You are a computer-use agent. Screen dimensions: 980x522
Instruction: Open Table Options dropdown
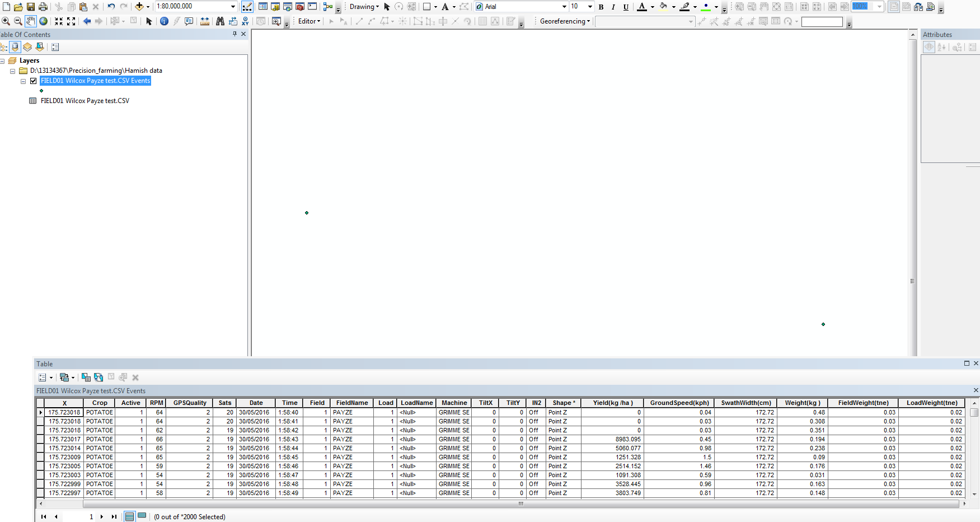click(45, 377)
